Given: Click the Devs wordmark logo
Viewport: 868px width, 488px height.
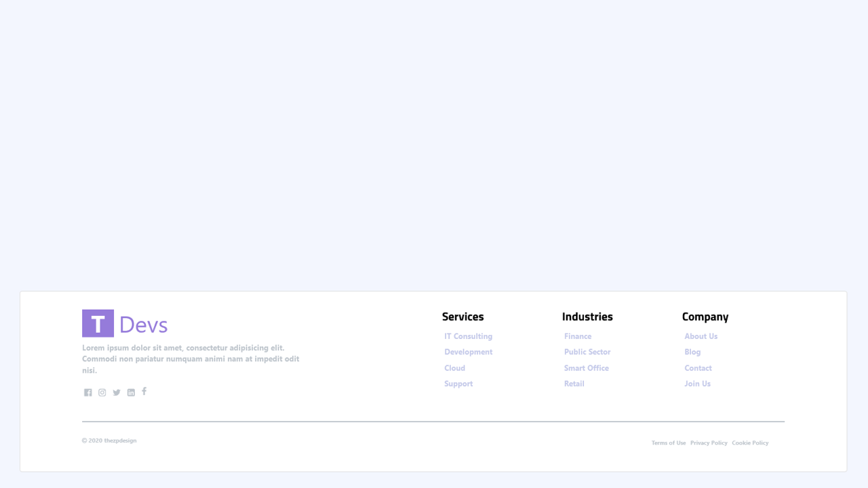Looking at the screenshot, I should (x=144, y=324).
